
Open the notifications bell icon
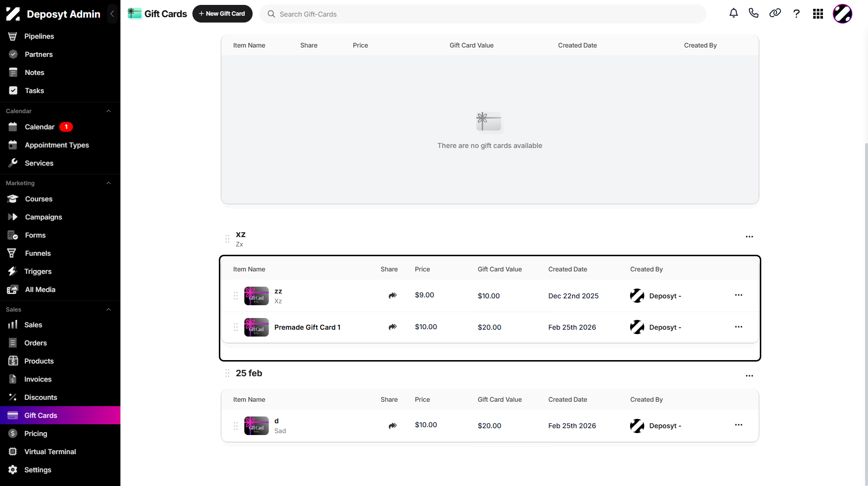tap(733, 13)
